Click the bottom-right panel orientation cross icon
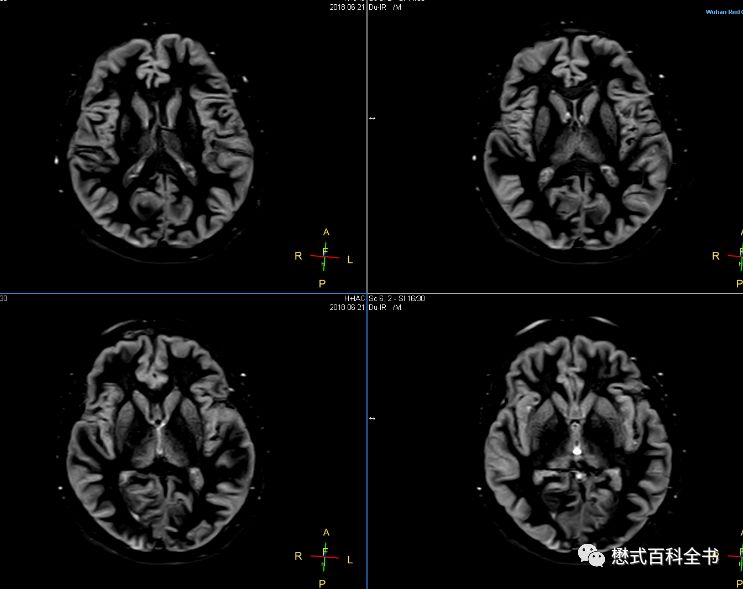Viewport: 743px width, 589px height. [x=738, y=555]
